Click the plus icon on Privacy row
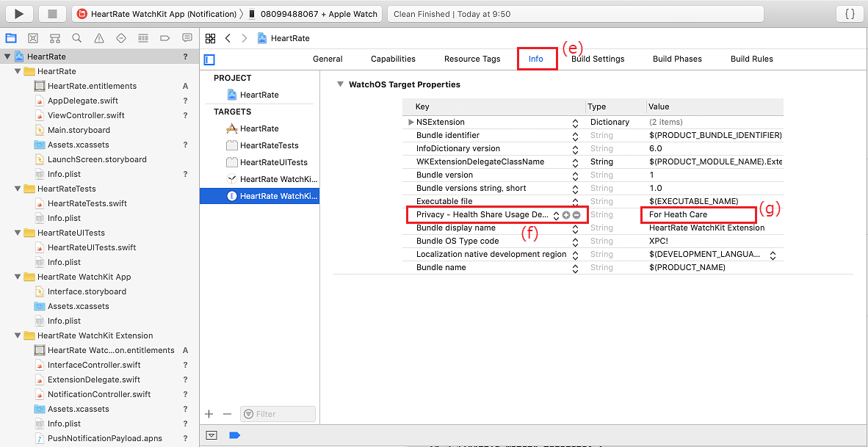 click(566, 215)
